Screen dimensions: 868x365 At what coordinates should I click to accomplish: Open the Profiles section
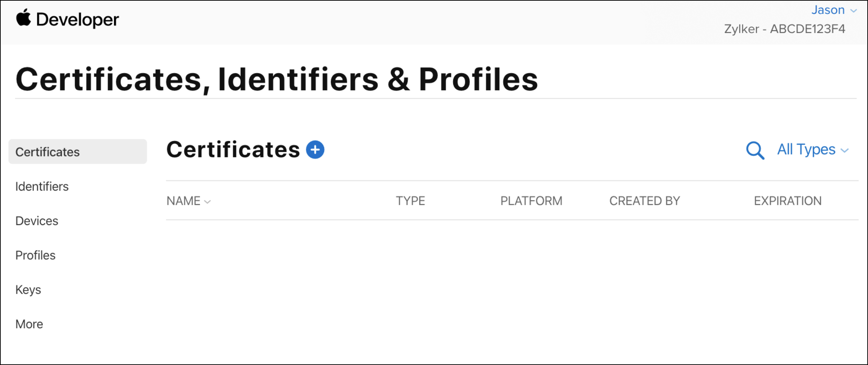pos(35,255)
